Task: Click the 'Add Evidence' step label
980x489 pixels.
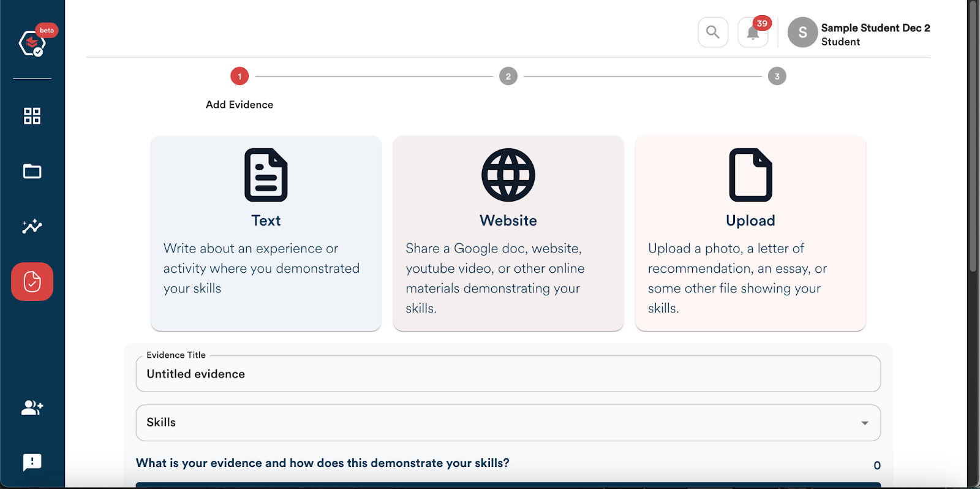Action: (239, 105)
